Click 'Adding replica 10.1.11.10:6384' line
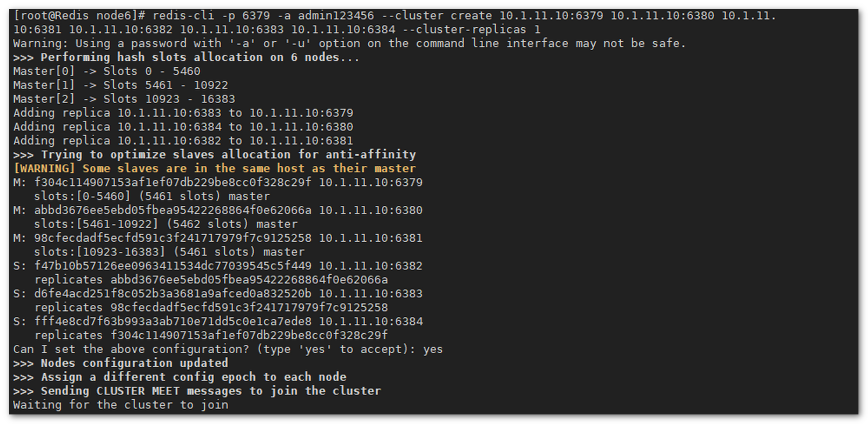The height and width of the screenshot is (424, 868). (x=183, y=127)
